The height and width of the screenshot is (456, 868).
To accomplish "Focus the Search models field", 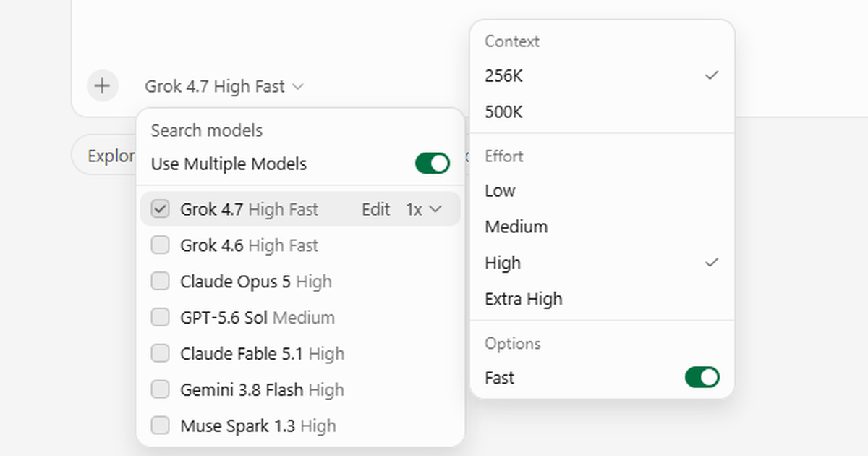I will (x=300, y=130).
